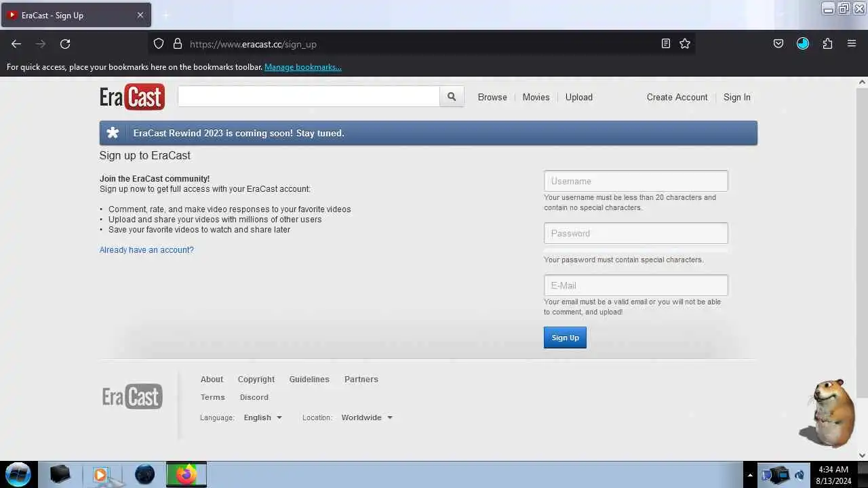Click the blue circular profile icon
Screen dimensions: 868x488
coord(803,44)
